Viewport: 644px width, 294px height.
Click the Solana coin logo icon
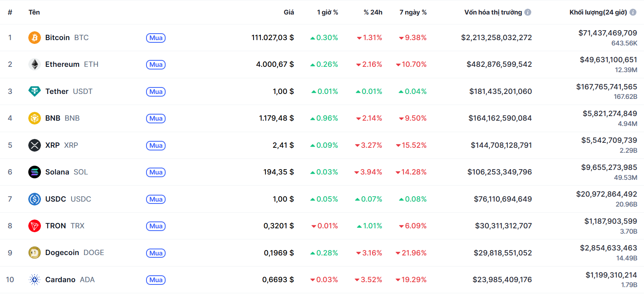coord(34,172)
